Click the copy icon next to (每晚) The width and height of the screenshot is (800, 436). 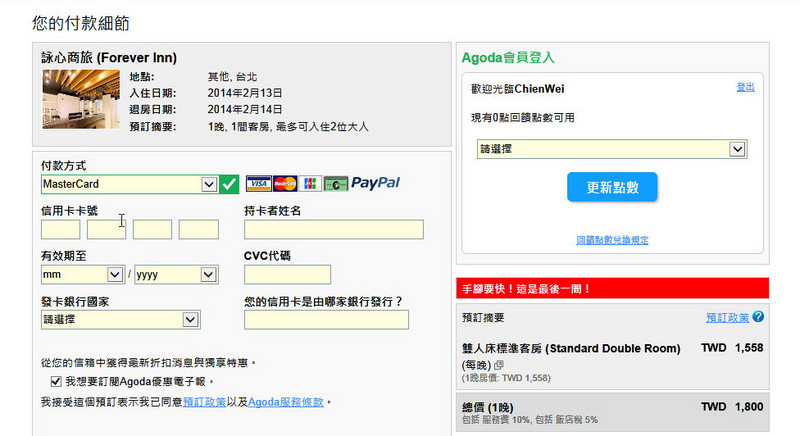tap(498, 365)
